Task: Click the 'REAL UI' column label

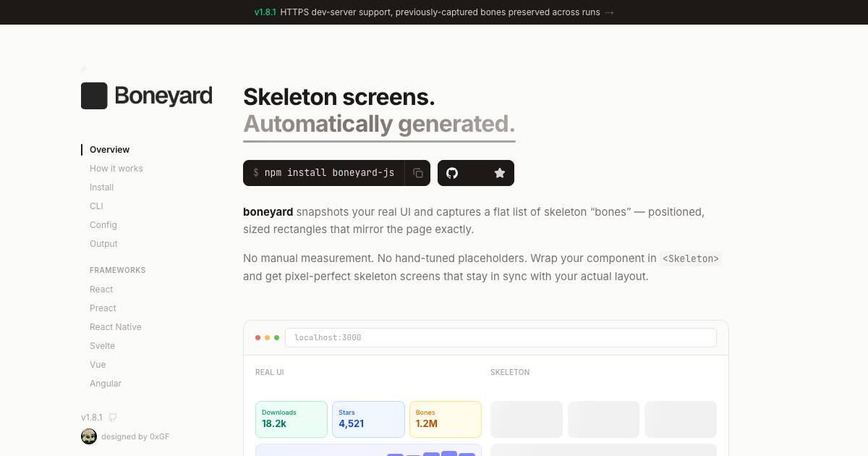Action: point(270,372)
